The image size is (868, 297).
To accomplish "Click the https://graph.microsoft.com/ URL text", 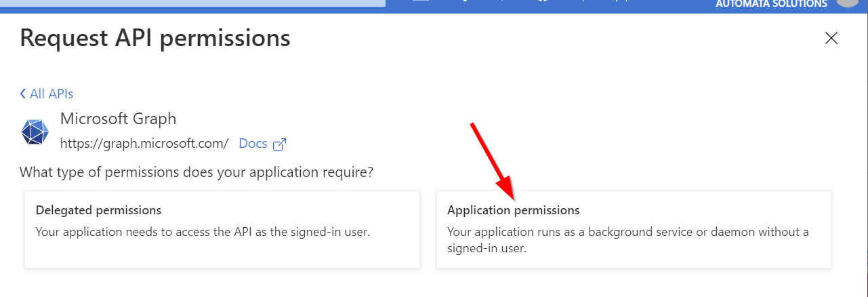I will click(144, 144).
